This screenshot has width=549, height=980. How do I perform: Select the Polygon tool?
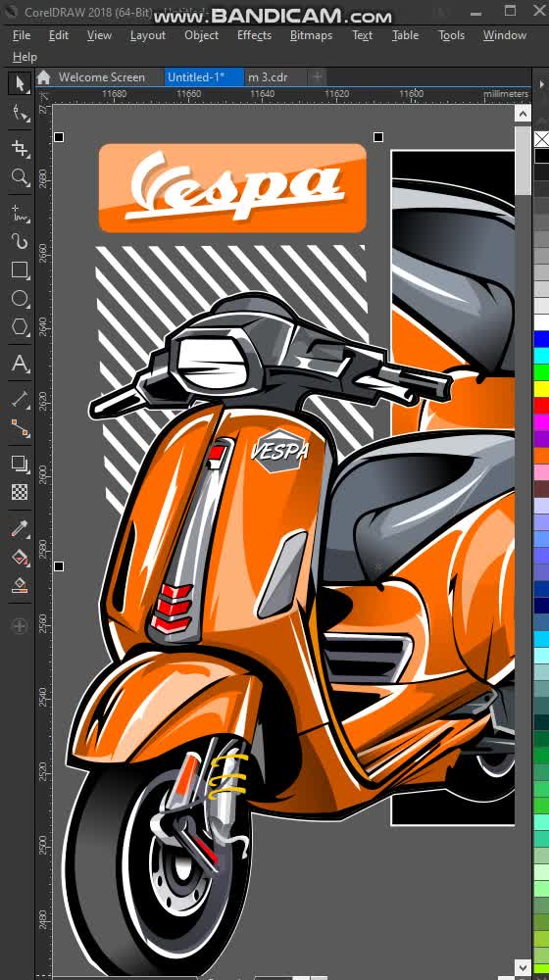[20, 327]
